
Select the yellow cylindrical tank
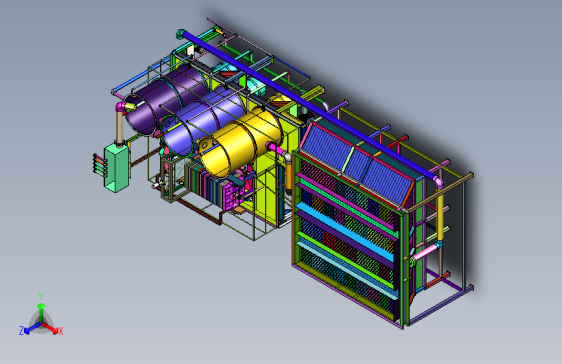click(x=240, y=143)
